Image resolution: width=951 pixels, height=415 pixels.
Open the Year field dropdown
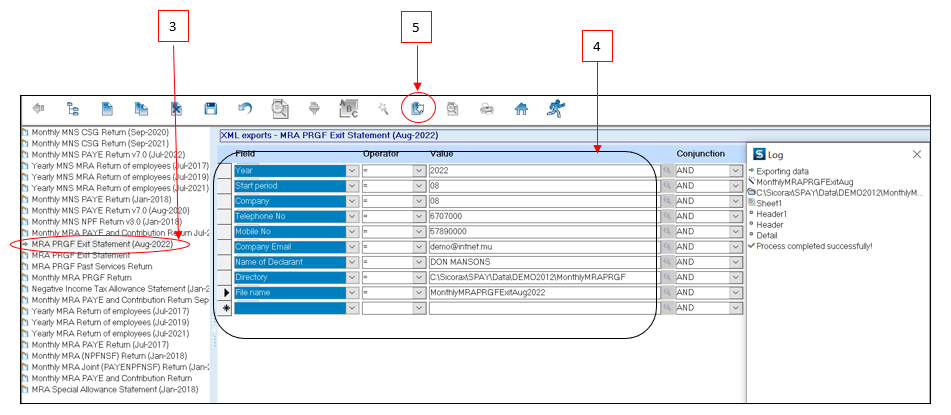pos(351,171)
